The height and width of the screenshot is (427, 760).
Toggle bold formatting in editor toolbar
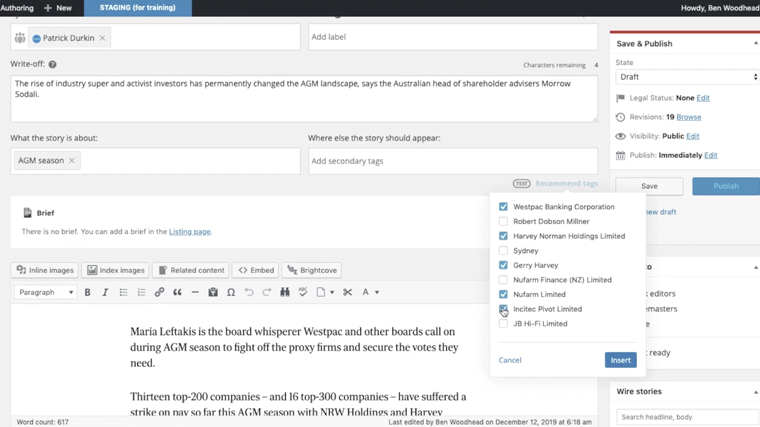click(x=87, y=292)
